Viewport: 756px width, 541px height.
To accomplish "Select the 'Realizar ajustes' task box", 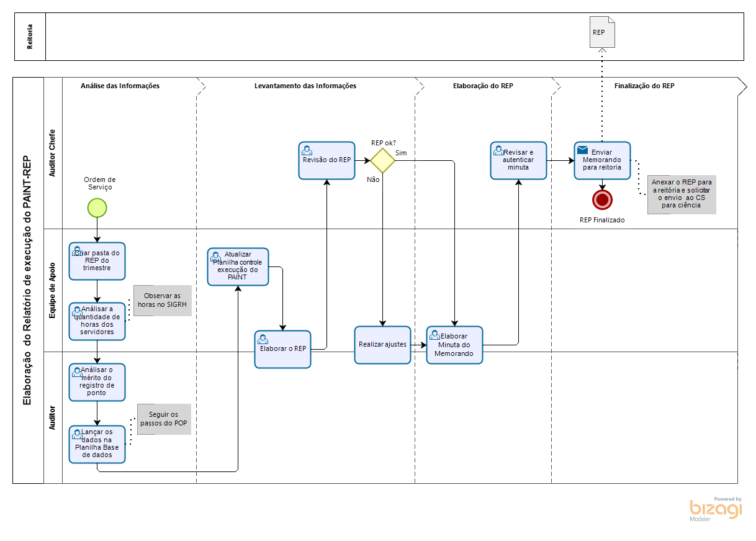I will tap(382, 345).
